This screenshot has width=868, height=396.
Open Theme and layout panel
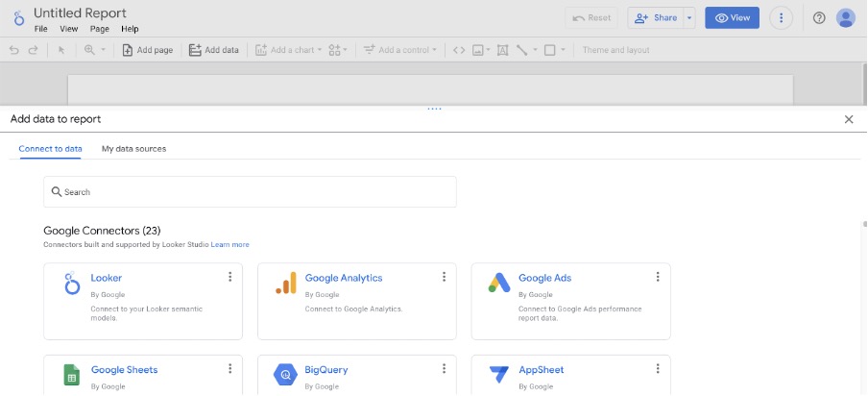[x=615, y=50]
